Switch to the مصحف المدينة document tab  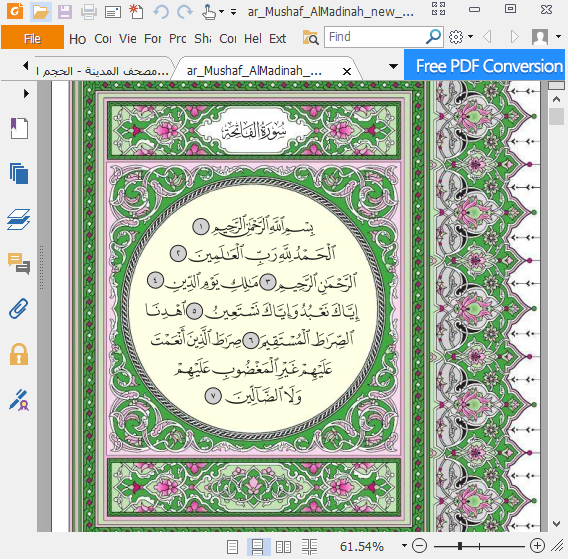click(x=103, y=71)
